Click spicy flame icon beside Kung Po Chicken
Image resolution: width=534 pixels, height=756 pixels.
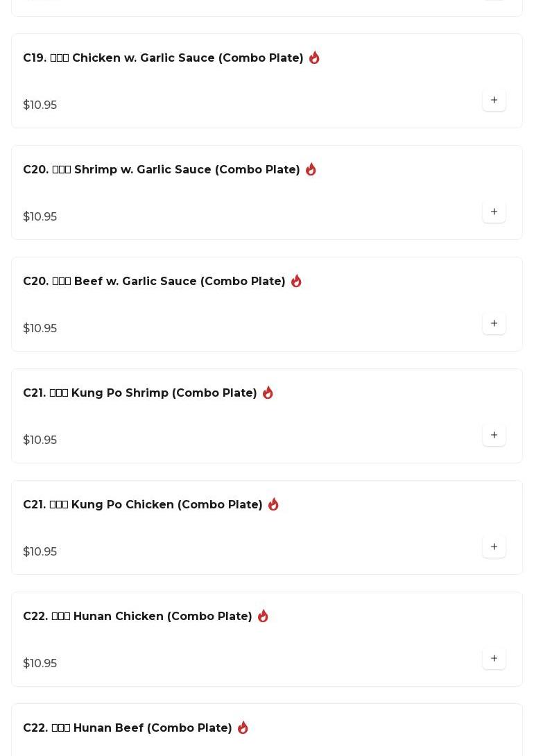click(x=273, y=504)
